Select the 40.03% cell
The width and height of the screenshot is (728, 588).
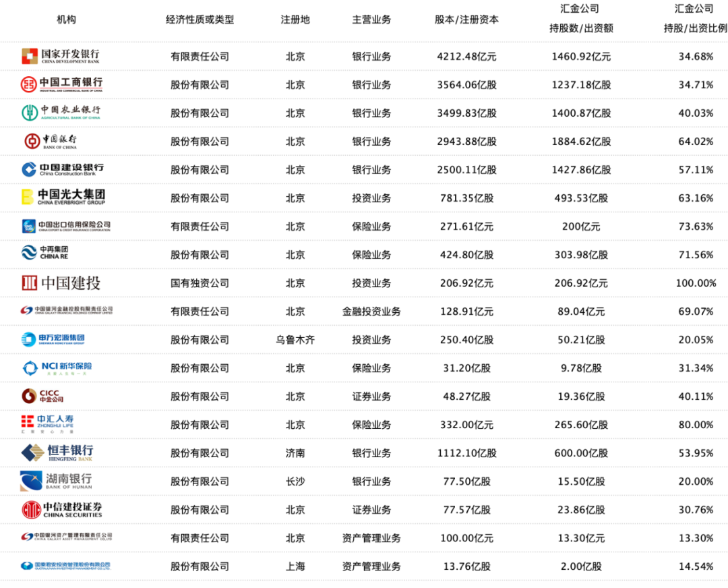[696, 113]
